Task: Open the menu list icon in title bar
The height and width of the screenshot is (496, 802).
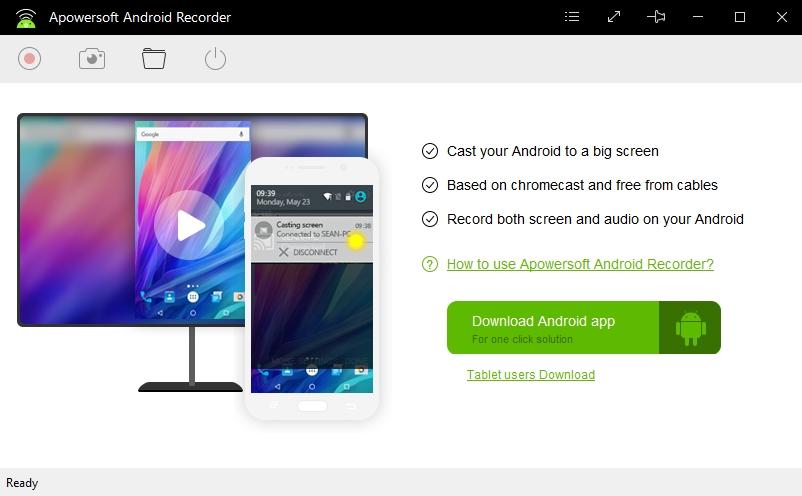Action: pos(572,17)
